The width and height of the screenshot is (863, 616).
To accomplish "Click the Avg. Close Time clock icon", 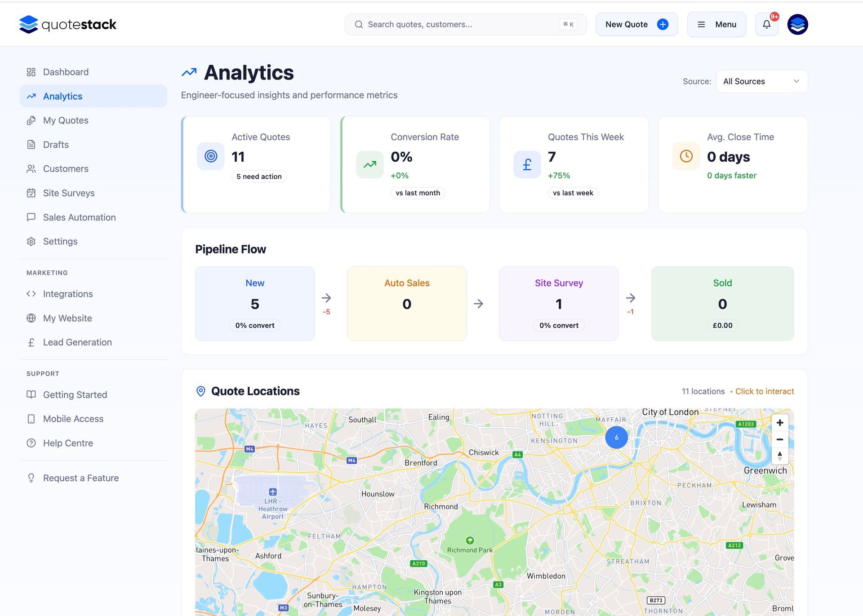I will [x=686, y=156].
